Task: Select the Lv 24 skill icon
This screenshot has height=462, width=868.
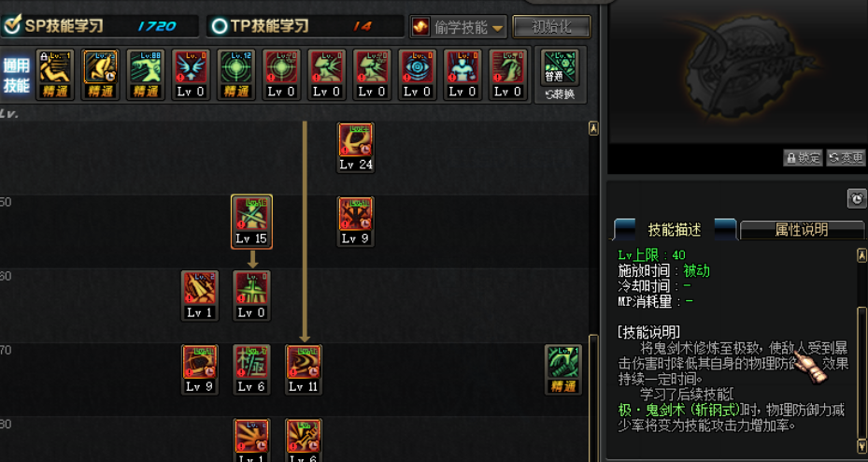Action: [x=355, y=148]
